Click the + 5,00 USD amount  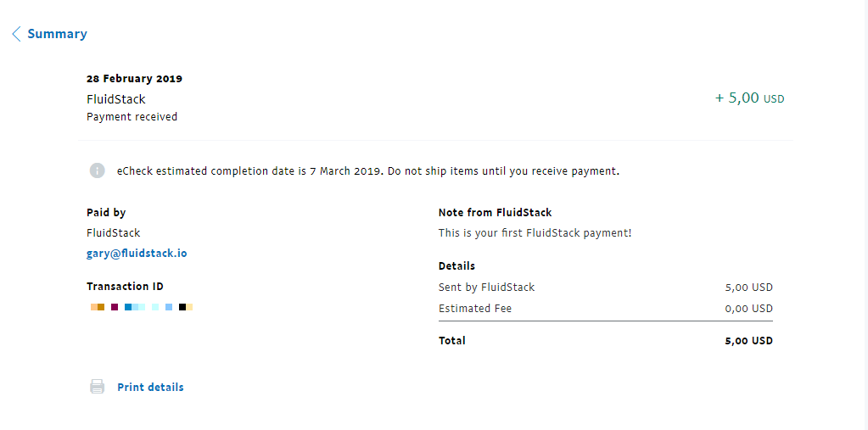pos(749,98)
